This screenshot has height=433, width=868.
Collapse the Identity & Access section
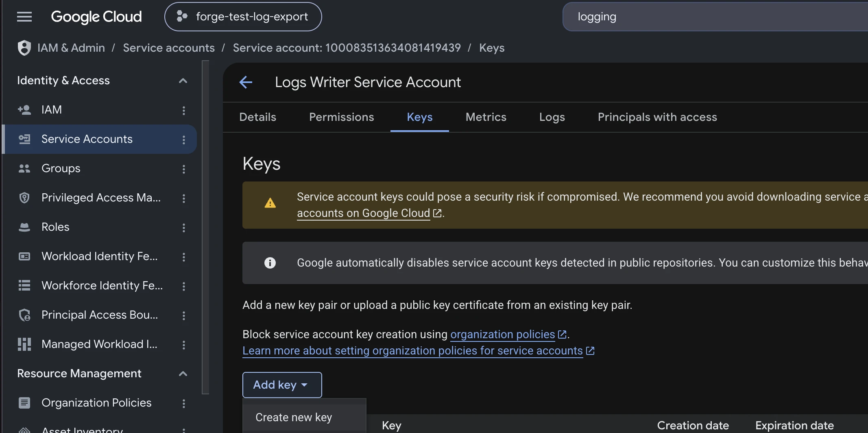click(x=183, y=81)
